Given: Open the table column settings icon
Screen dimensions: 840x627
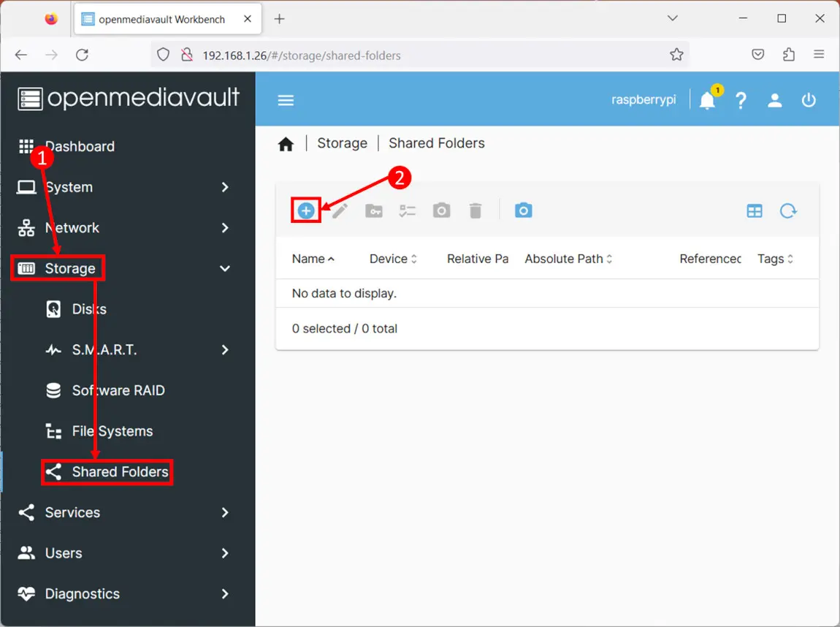Looking at the screenshot, I should pos(755,211).
